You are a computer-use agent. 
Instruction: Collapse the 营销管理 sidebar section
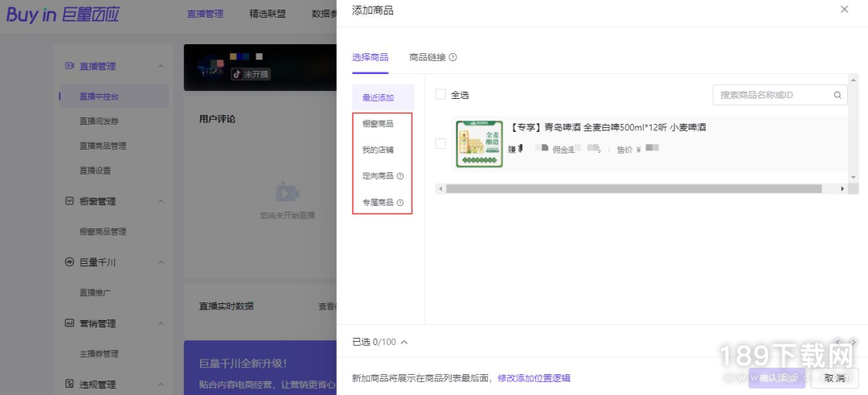click(161, 323)
